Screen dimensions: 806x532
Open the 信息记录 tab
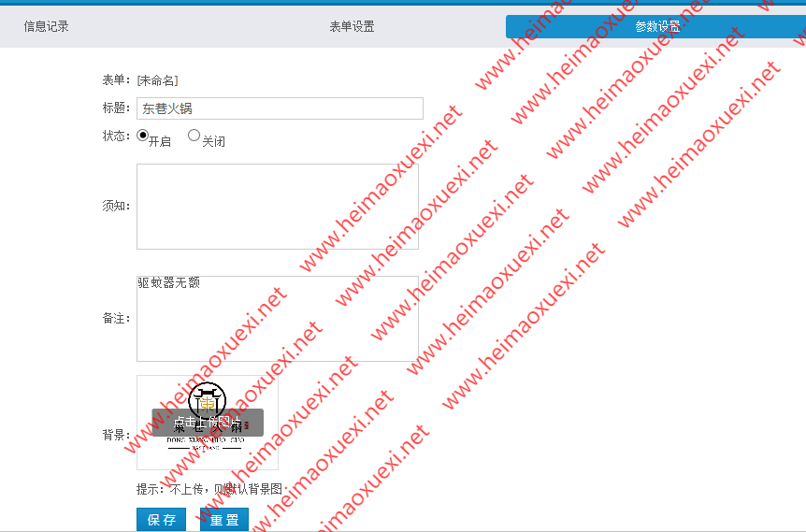click(x=46, y=26)
